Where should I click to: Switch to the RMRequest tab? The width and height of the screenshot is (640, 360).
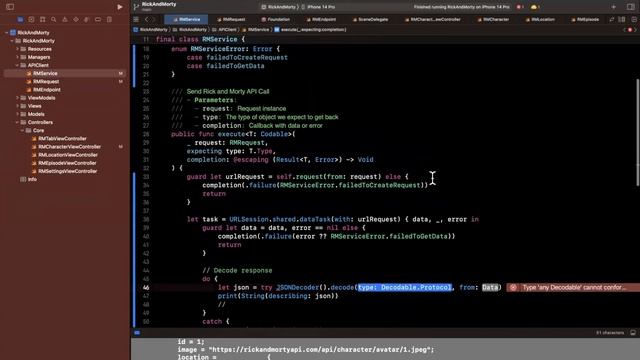[231, 19]
